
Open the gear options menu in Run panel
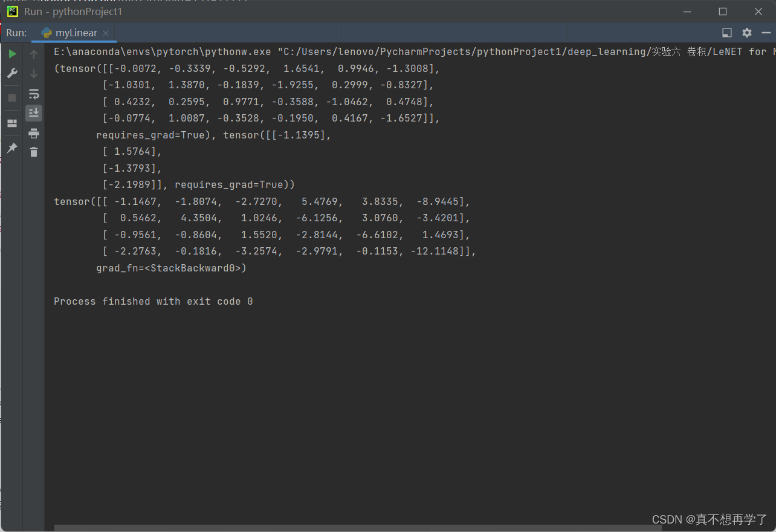(747, 33)
